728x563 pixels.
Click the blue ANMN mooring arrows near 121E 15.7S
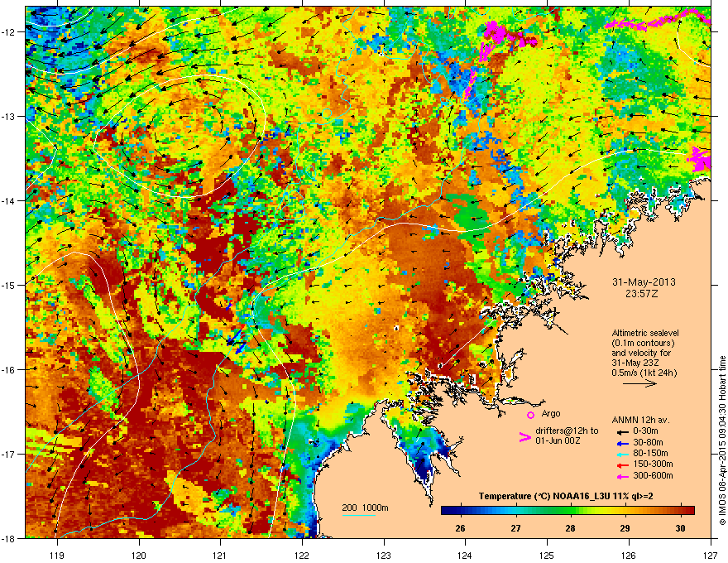[x=237, y=341]
